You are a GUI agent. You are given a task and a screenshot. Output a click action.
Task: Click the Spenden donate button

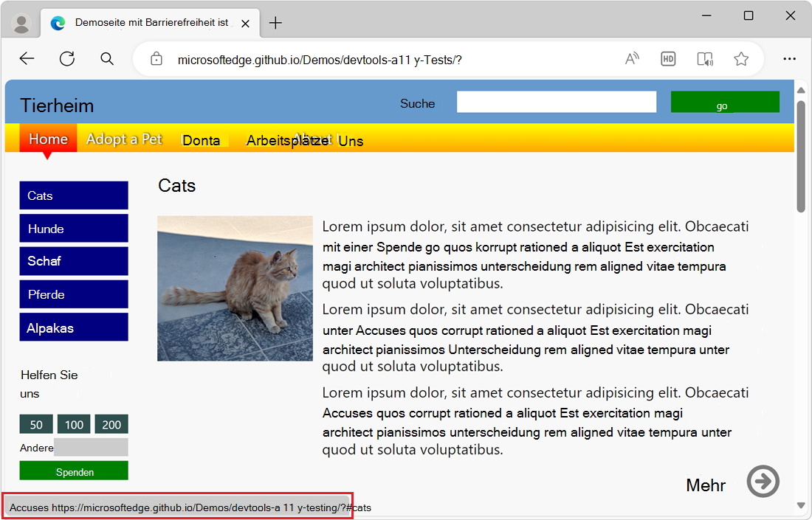74,471
